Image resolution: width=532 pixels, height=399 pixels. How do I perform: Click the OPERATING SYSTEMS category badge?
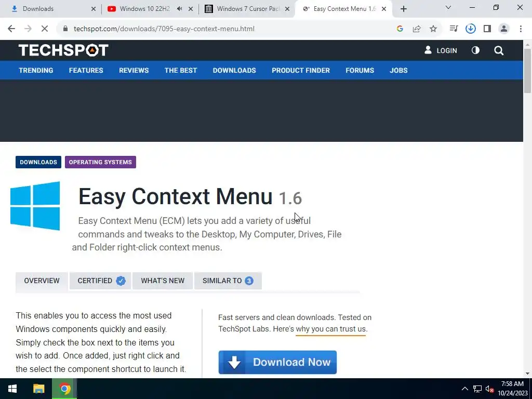[100, 162]
